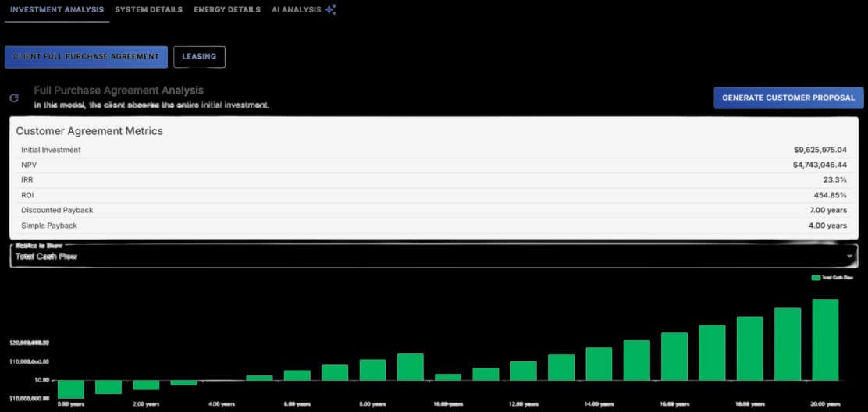Open the System Details tab

(148, 9)
